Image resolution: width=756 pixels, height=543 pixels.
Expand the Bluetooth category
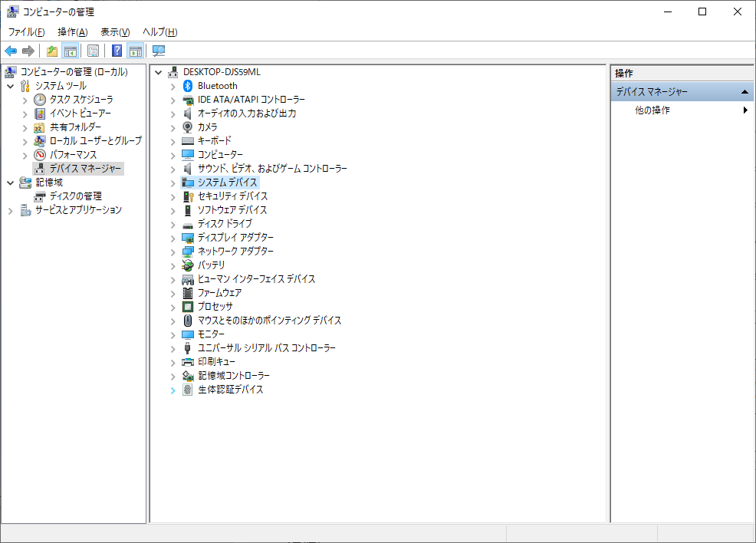pos(173,87)
